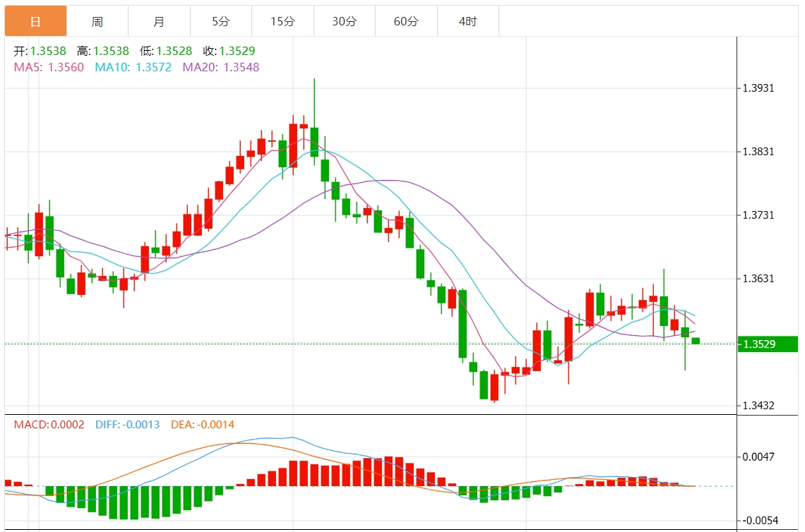This screenshot has width=805, height=532.
Task: Select the 日 daily timeframe tab
Action: point(35,21)
